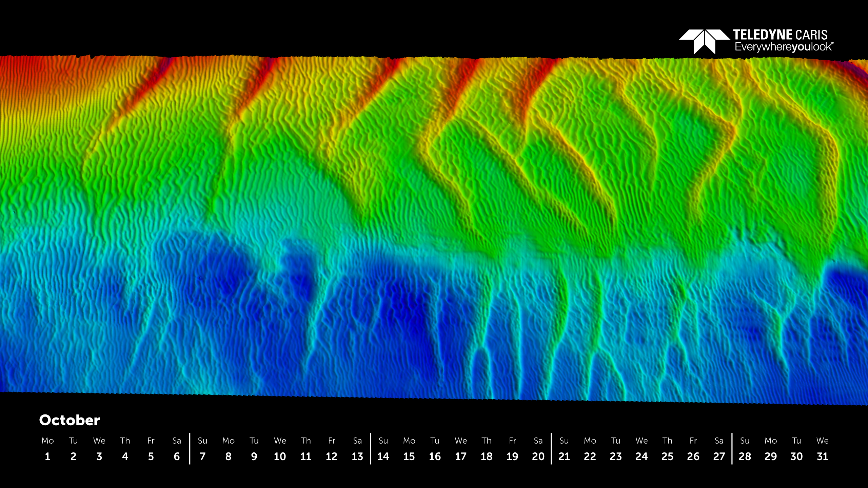Click the "Fr" label above date 26
This screenshot has height=488, width=868.
coord(693,441)
